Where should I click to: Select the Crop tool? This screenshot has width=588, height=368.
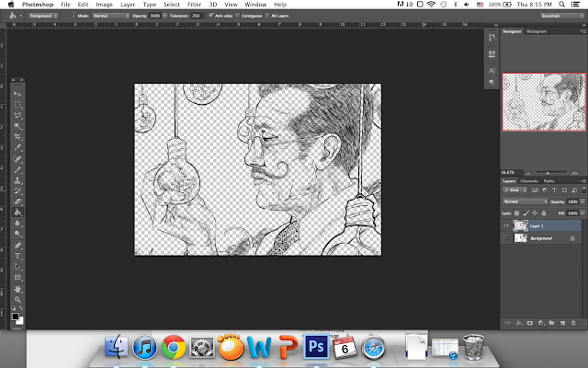pyautogui.click(x=17, y=137)
